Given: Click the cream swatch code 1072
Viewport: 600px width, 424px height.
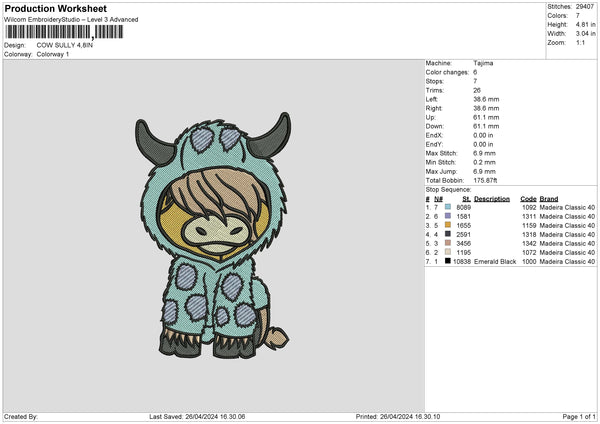Looking at the screenshot, I should [448, 252].
